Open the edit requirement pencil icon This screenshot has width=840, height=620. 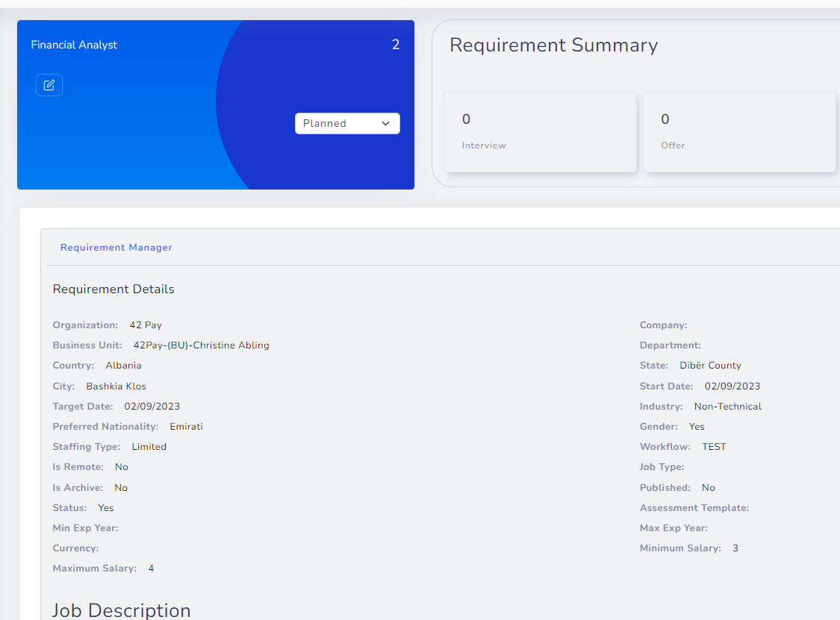[49, 84]
